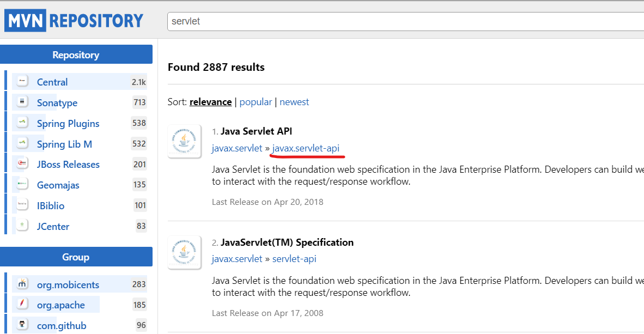Click the JCenter repository icon
The width and height of the screenshot is (644, 334).
pyautogui.click(x=22, y=224)
